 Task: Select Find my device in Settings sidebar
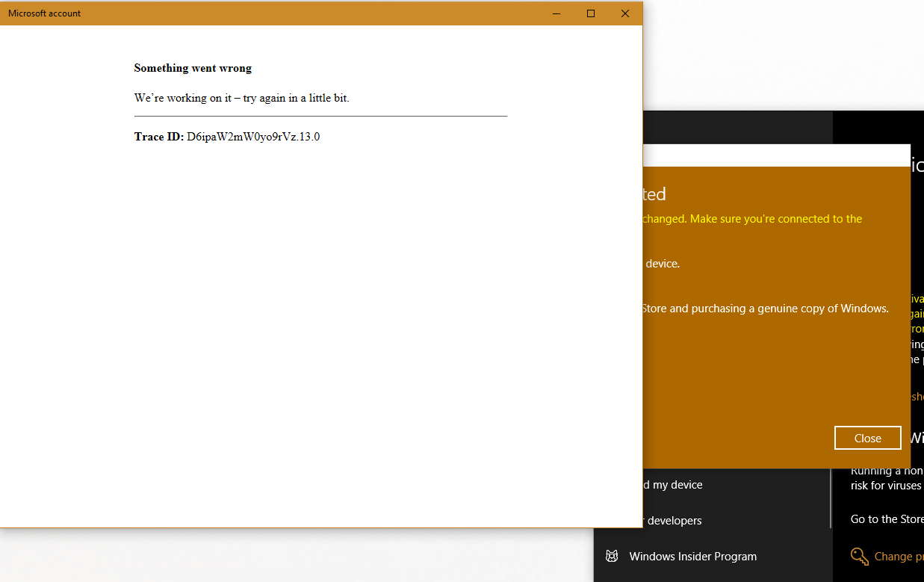coord(673,485)
